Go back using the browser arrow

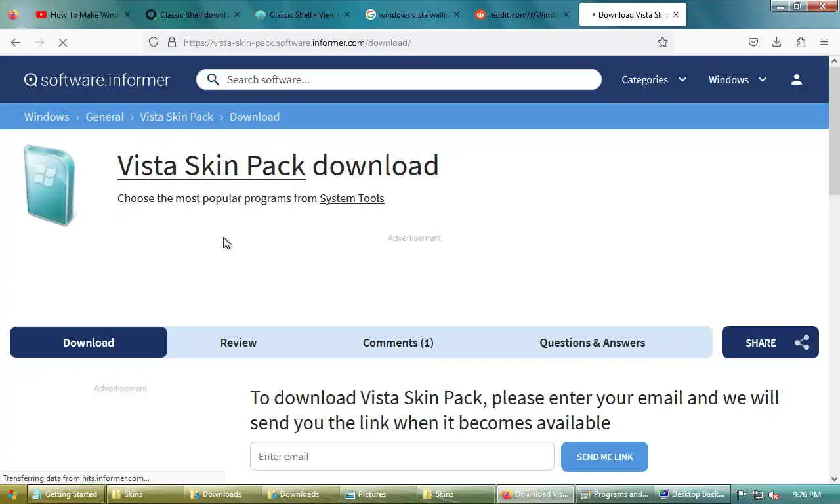pyautogui.click(x=16, y=43)
